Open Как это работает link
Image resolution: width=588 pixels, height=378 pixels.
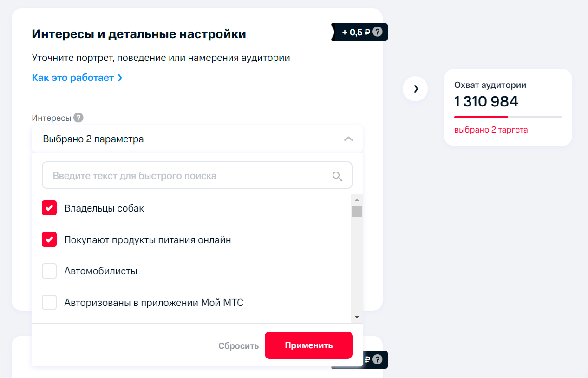(77, 78)
